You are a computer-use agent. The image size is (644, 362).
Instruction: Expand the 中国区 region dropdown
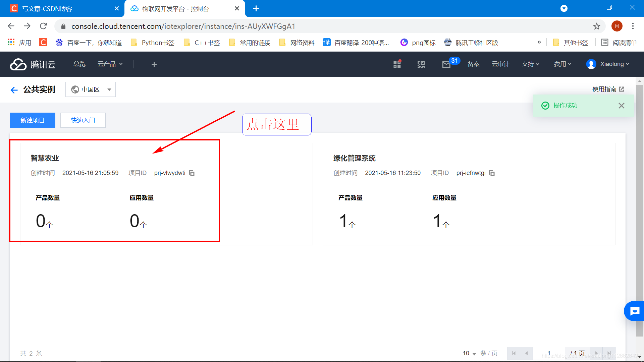[x=91, y=89]
